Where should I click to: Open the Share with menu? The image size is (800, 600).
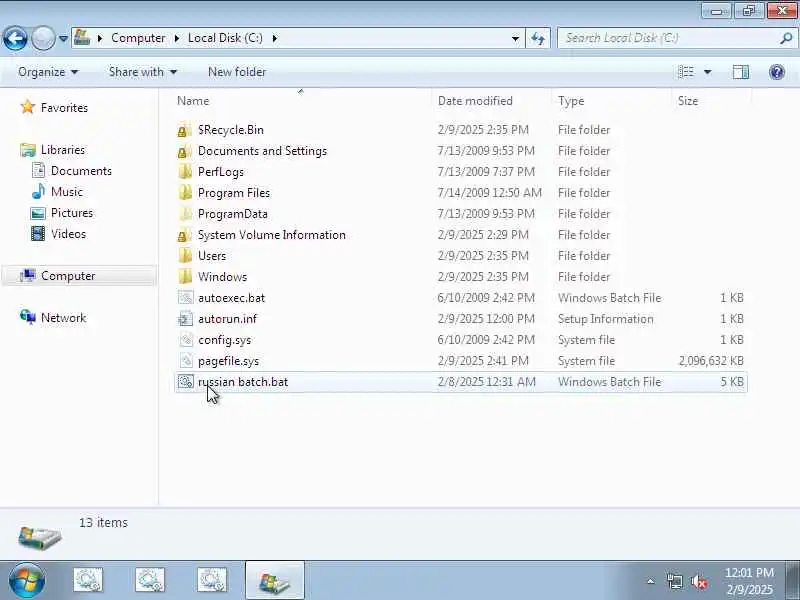click(143, 72)
